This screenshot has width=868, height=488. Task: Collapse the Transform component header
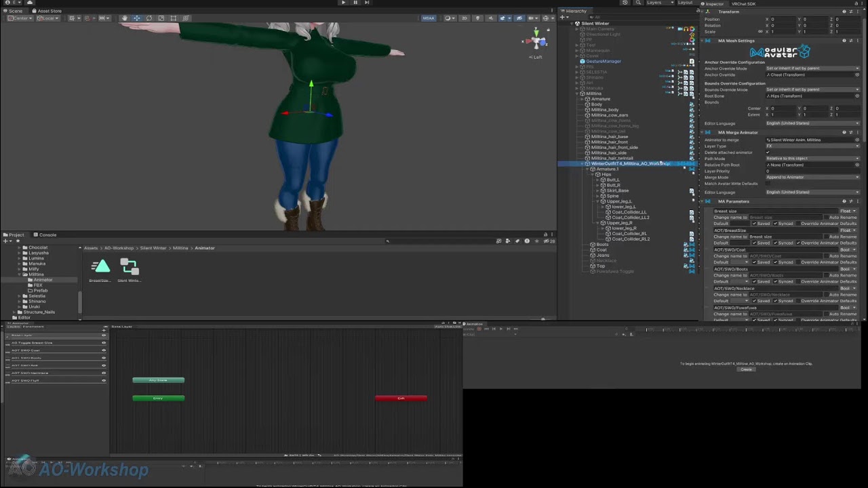[x=703, y=12]
